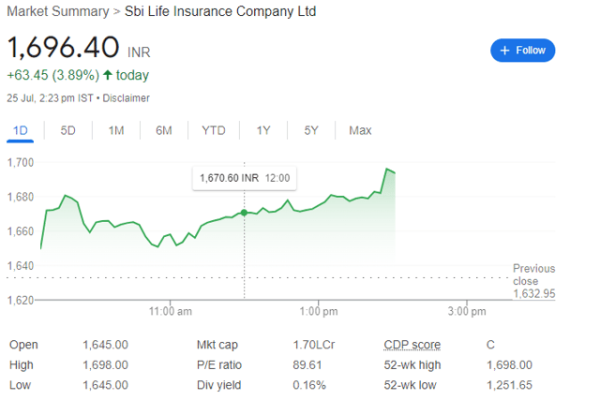Image resolution: width=600 pixels, height=400 pixels.
Task: Click the 1,670.60 INR tooltip box
Action: click(245, 178)
